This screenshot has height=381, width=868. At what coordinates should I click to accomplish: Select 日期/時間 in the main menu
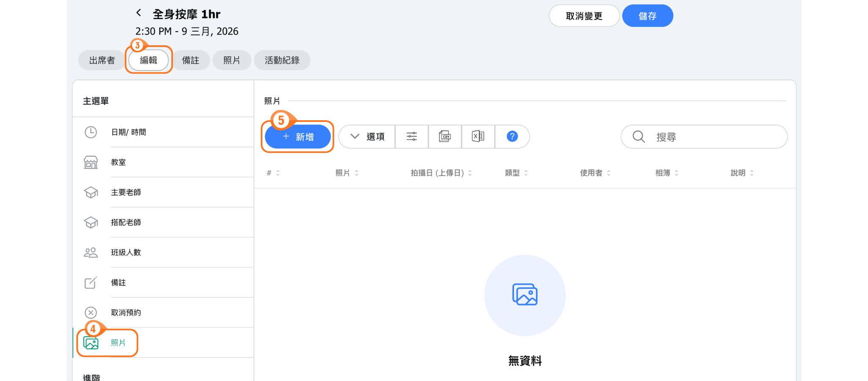click(128, 132)
